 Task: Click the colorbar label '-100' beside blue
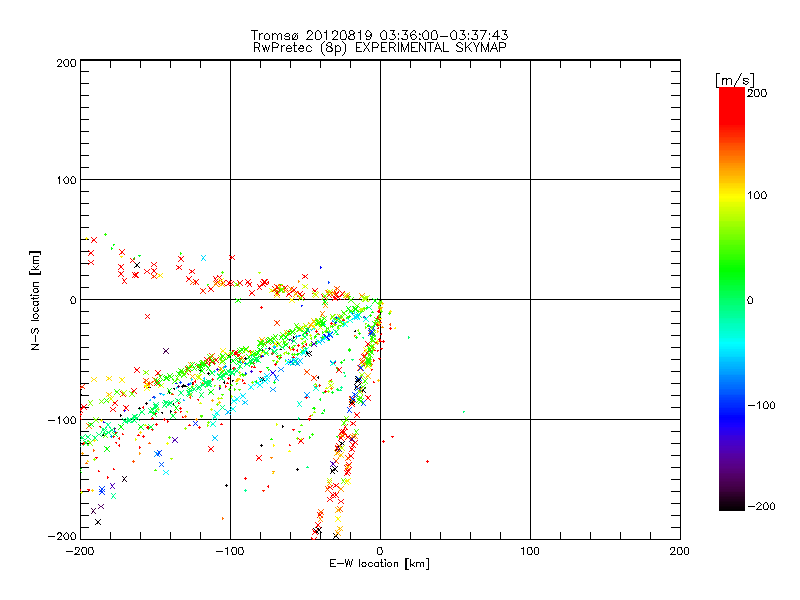tap(761, 406)
